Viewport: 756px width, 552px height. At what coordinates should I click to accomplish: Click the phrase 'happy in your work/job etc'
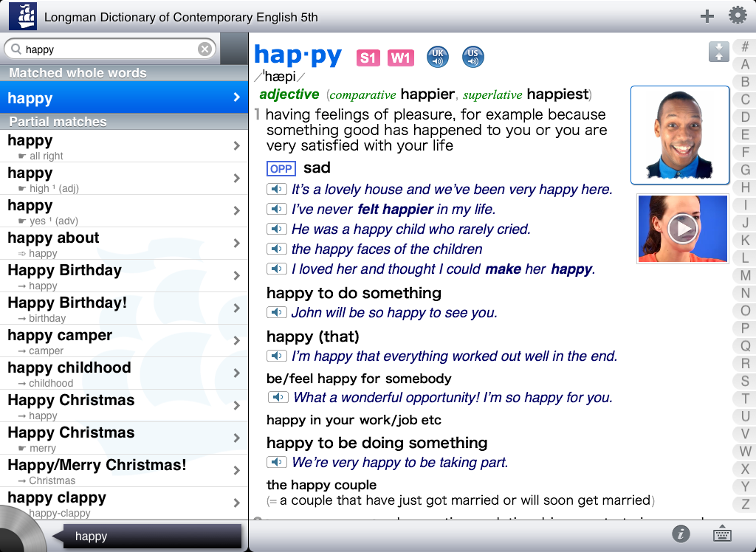coord(354,420)
